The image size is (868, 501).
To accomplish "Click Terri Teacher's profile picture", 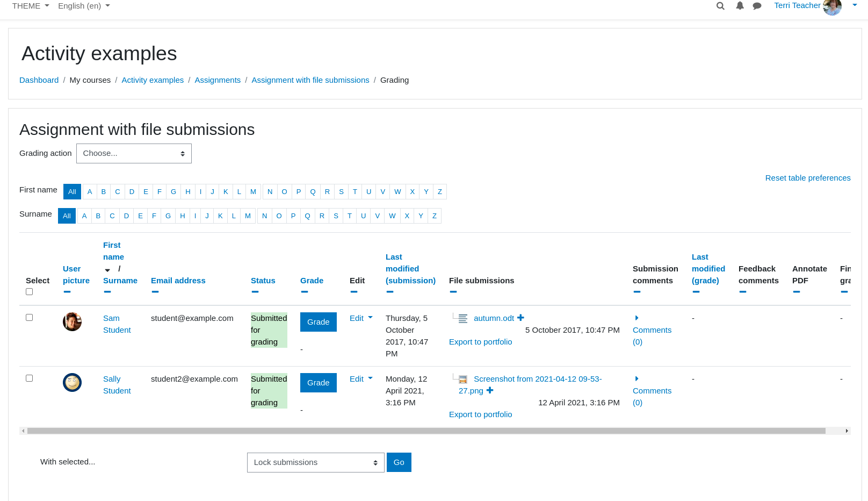I will [832, 6].
